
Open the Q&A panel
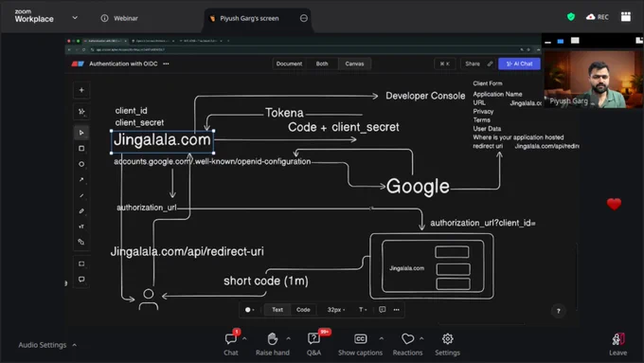pos(313,344)
